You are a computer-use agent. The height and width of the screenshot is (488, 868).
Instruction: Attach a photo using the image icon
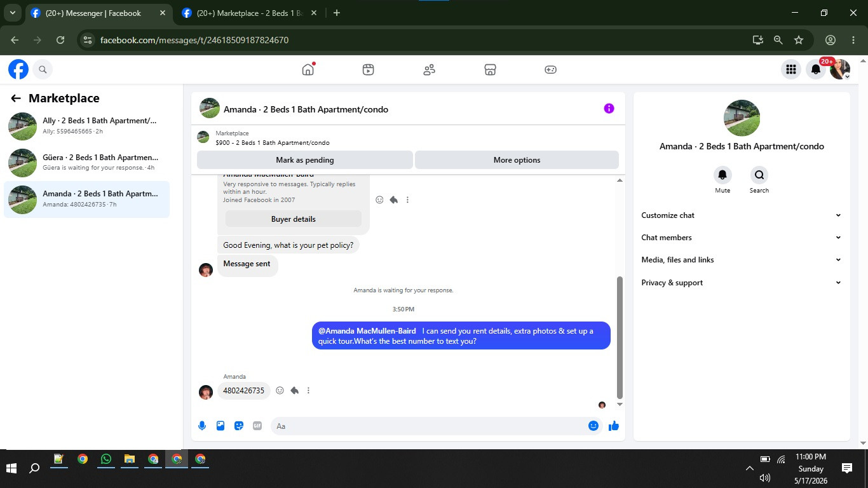(x=220, y=426)
